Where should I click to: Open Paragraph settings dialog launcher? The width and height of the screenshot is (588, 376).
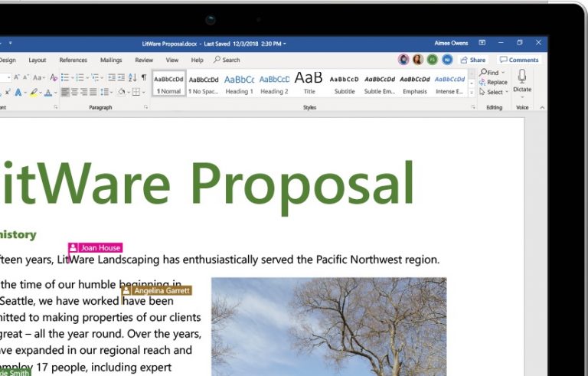(x=146, y=107)
